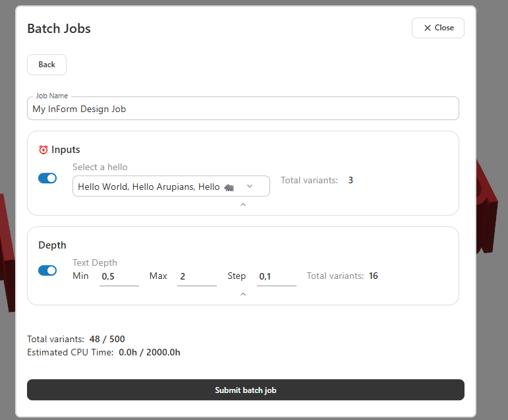Click the red alarm clock icon beside Inputs
The width and height of the screenshot is (508, 420).
(x=43, y=150)
